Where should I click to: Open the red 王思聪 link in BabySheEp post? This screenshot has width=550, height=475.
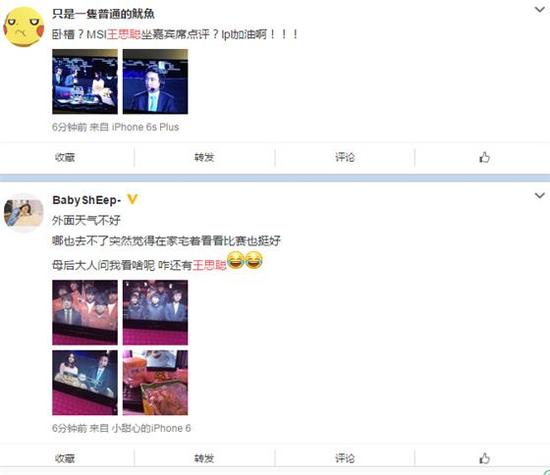tap(209, 265)
